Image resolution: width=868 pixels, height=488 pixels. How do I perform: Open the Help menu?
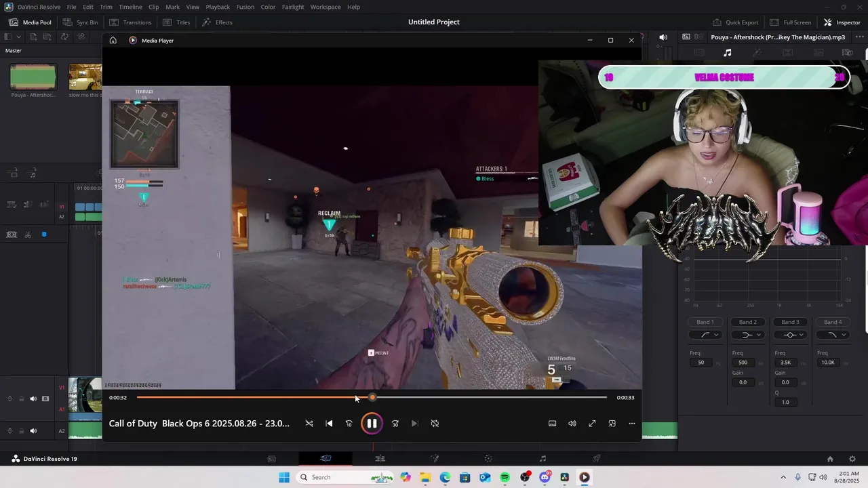tap(353, 7)
